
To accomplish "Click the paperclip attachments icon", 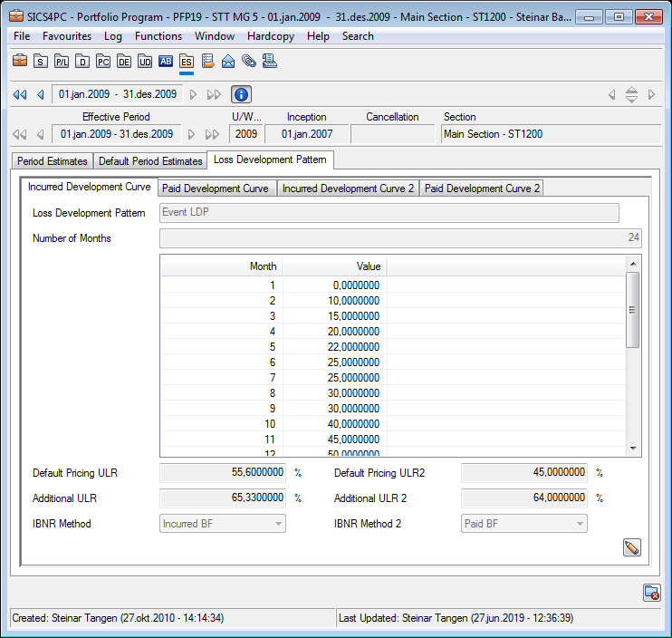I will point(248,62).
